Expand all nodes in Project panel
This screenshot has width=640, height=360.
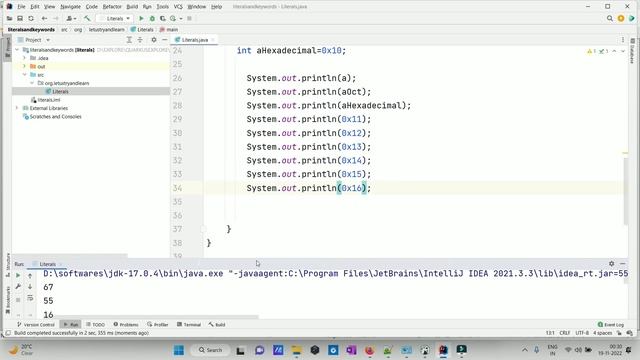click(x=129, y=40)
